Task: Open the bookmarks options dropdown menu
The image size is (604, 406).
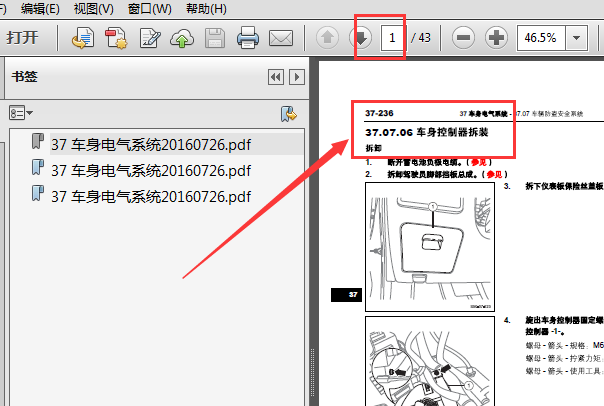Action: pos(21,113)
